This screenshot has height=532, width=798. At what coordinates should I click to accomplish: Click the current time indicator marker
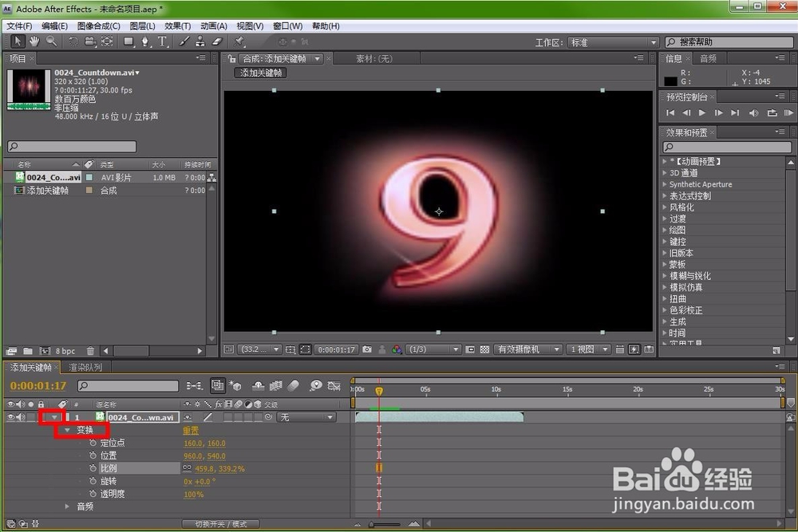point(379,391)
